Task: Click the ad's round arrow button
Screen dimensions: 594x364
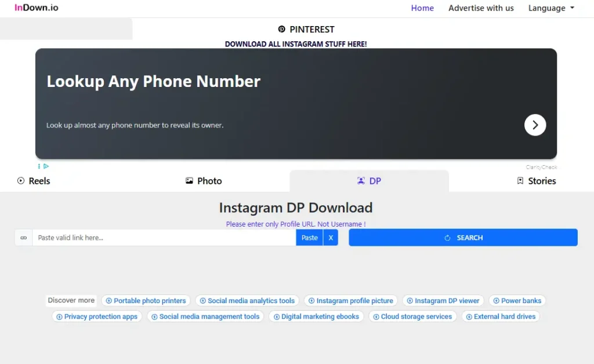Action: (x=535, y=125)
